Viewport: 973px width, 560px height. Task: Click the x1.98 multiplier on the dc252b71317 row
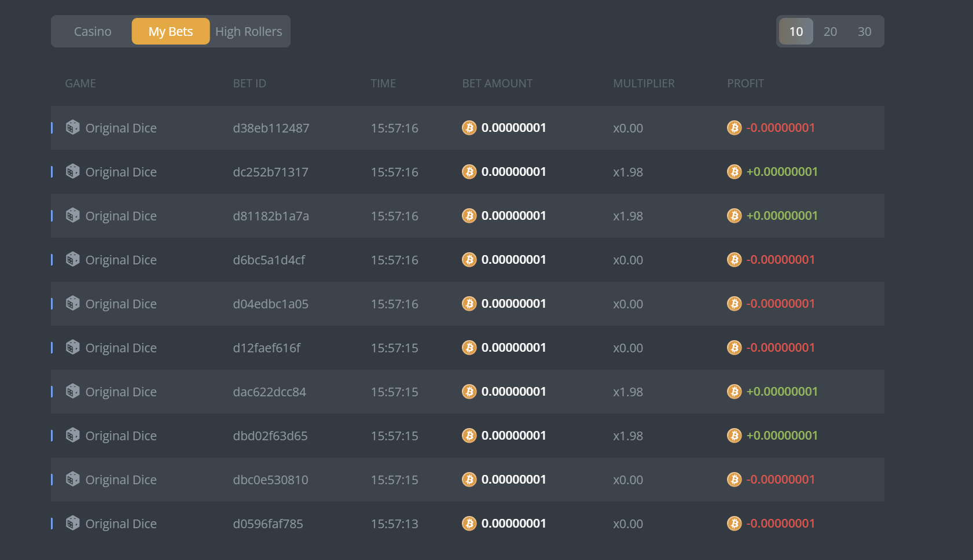(627, 171)
